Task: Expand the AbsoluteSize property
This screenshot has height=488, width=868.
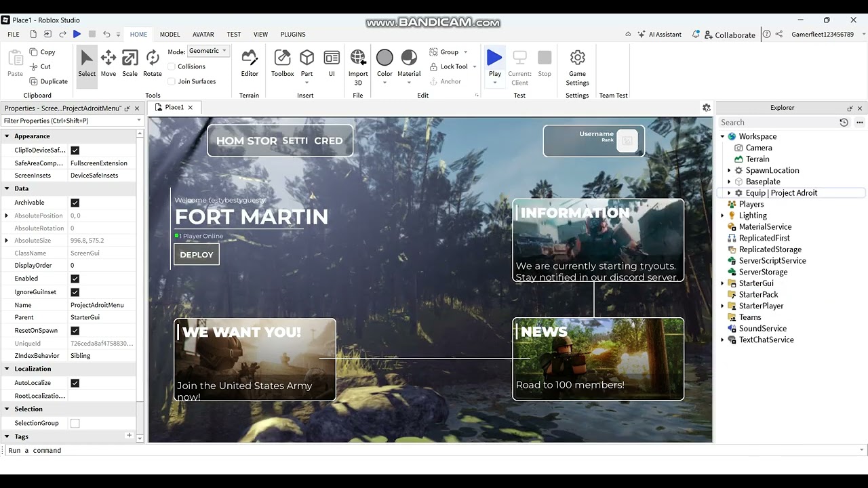Action: tap(7, 241)
